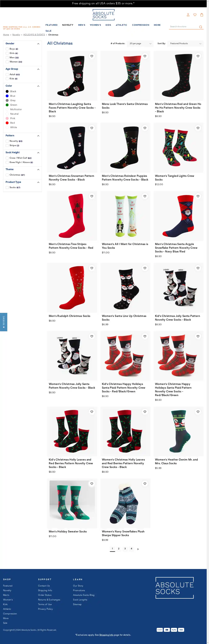Tick the Stripe pattern checkbox
The height and width of the screenshot is (644, 209).
click(7, 146)
